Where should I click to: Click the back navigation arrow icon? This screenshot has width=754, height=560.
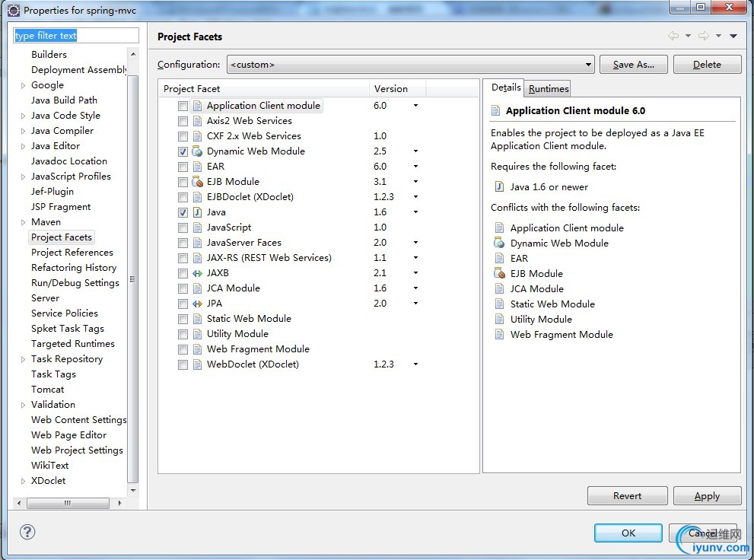point(673,36)
